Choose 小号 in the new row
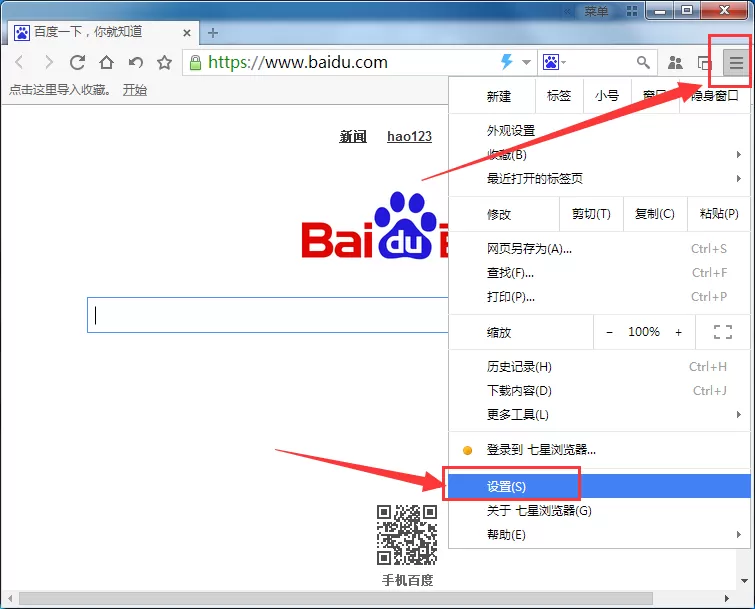755x609 pixels. pyautogui.click(x=607, y=96)
